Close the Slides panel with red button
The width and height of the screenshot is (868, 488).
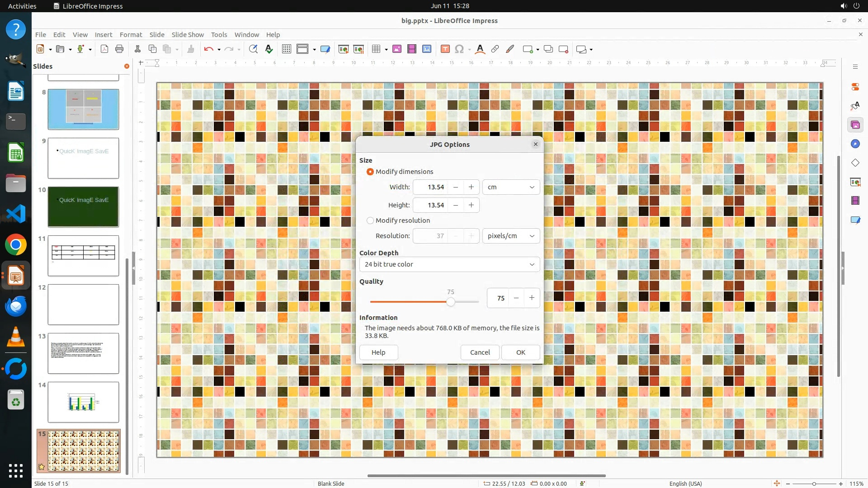[127, 66]
